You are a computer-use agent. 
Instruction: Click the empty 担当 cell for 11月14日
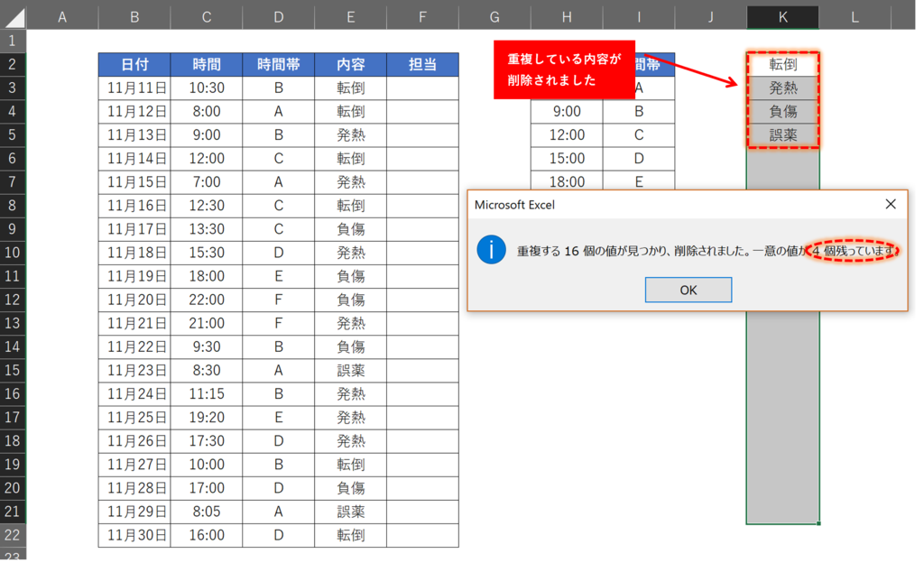(x=422, y=159)
